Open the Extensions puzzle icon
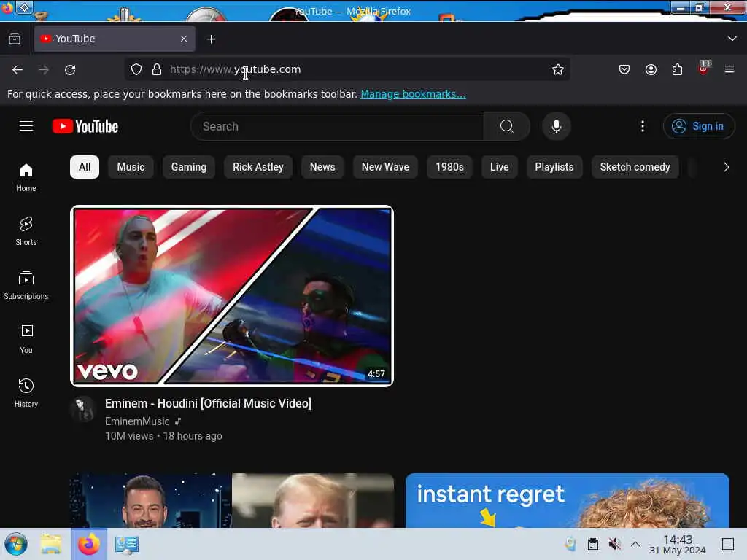Image resolution: width=747 pixels, height=560 pixels. click(x=677, y=69)
